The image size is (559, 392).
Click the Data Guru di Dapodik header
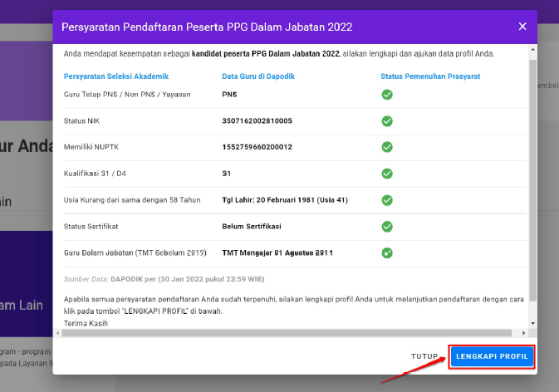pyautogui.click(x=258, y=76)
